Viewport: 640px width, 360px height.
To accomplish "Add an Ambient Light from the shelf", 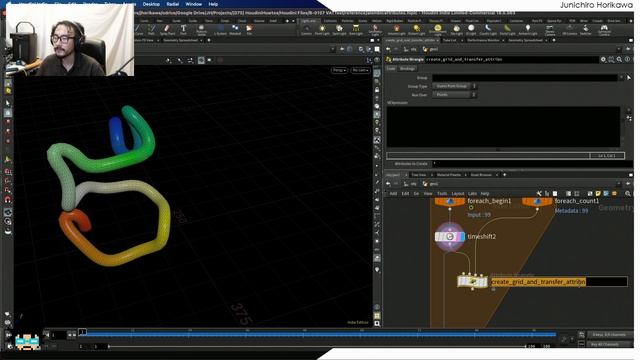I will (528, 30).
